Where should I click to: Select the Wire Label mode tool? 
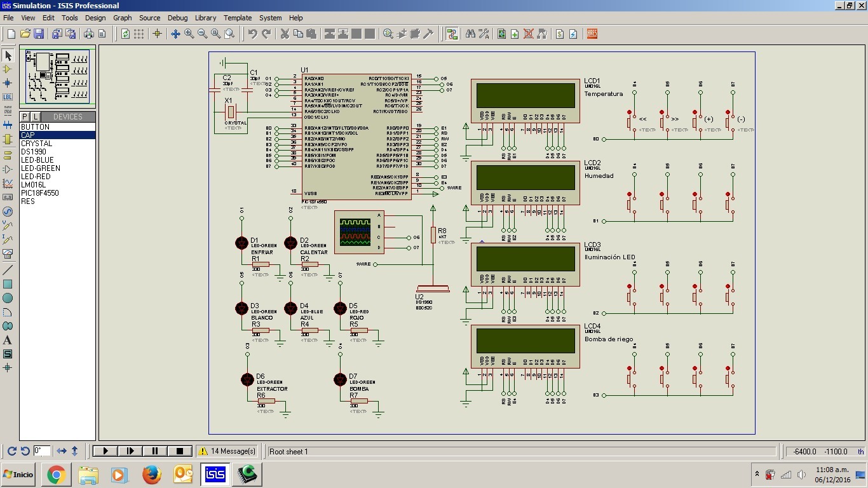(8, 97)
